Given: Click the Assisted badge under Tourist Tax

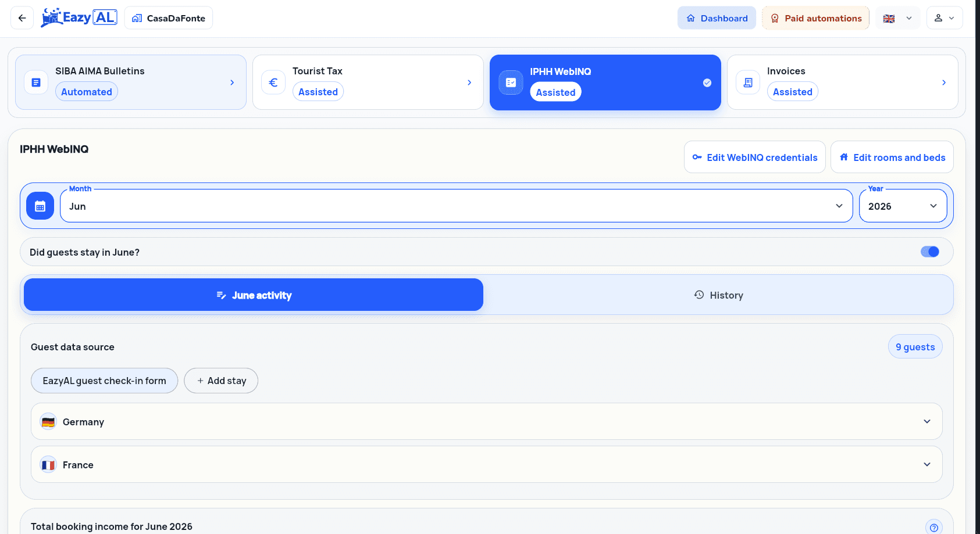Looking at the screenshot, I should pyautogui.click(x=318, y=92).
